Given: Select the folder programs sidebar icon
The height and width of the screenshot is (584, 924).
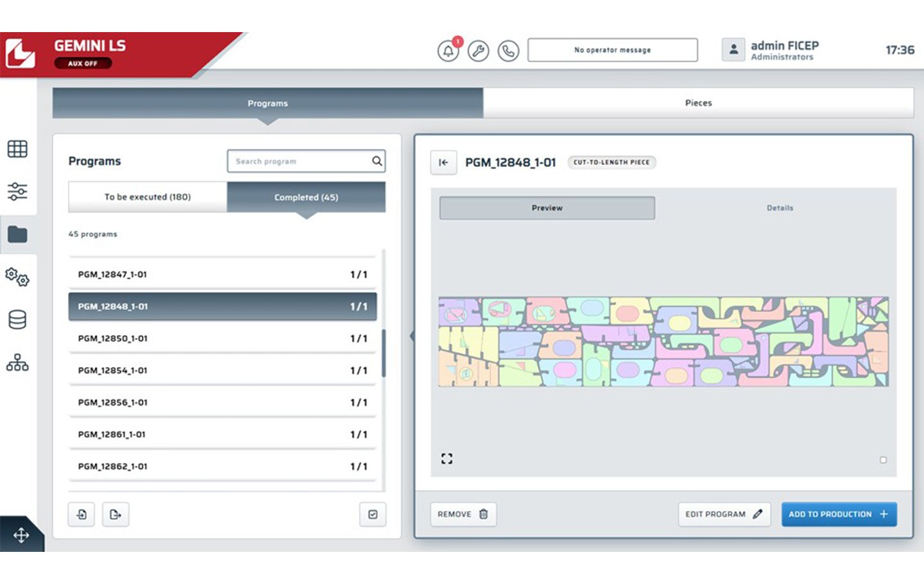Looking at the screenshot, I should (x=17, y=234).
